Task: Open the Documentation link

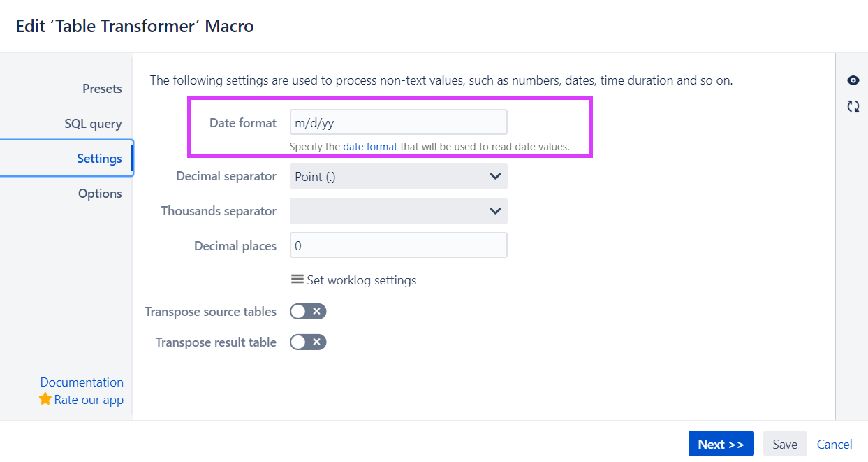Action: [x=82, y=382]
